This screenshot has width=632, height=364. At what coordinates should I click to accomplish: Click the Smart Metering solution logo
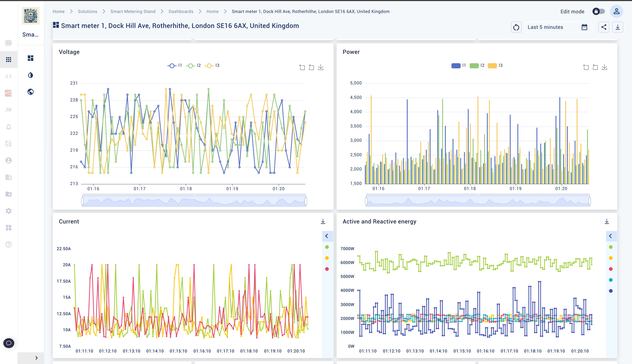point(31,16)
